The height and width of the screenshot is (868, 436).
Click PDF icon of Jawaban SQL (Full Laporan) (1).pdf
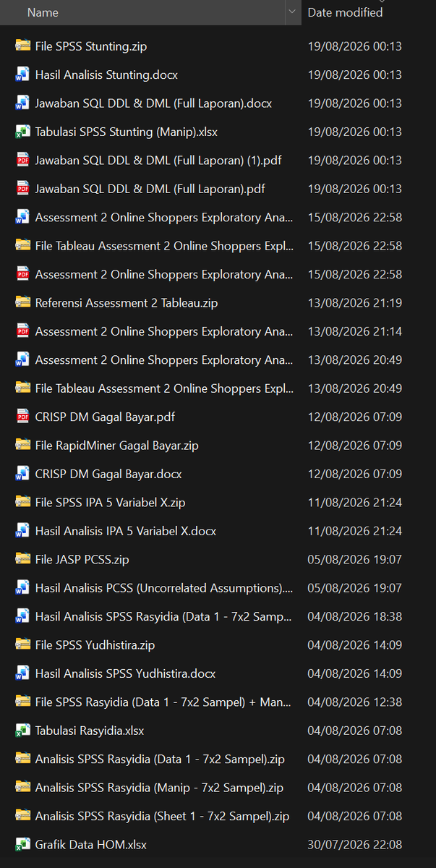tap(22, 161)
